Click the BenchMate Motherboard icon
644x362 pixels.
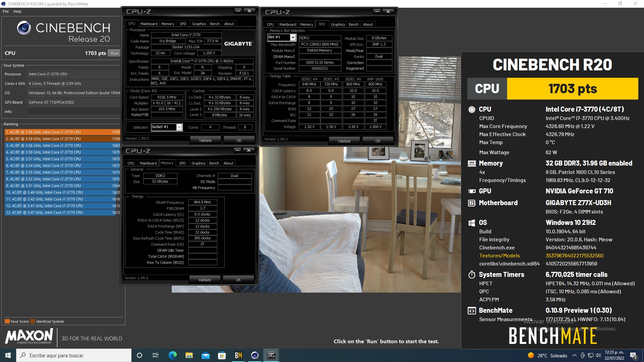pos(472,203)
